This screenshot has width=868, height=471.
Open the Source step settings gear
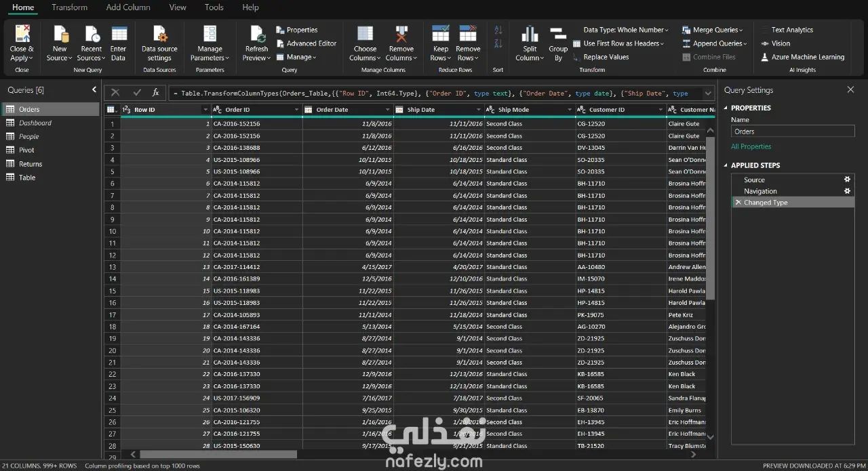click(847, 180)
